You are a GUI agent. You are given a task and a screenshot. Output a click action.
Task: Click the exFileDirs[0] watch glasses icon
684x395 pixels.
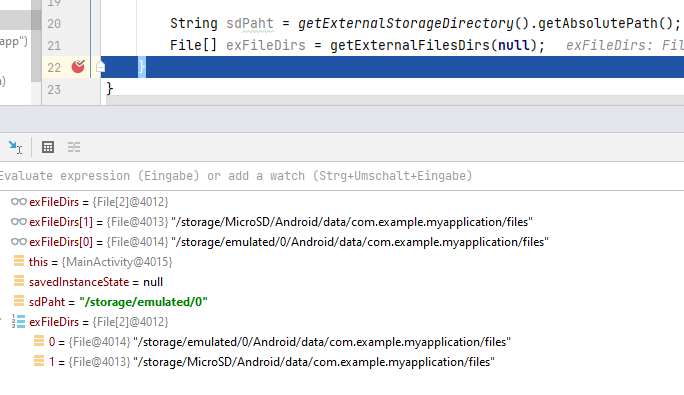pyautogui.click(x=19, y=242)
